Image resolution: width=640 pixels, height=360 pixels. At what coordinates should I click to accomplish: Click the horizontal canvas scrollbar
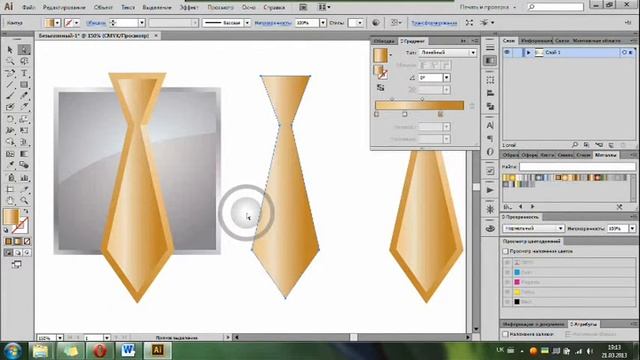352,338
